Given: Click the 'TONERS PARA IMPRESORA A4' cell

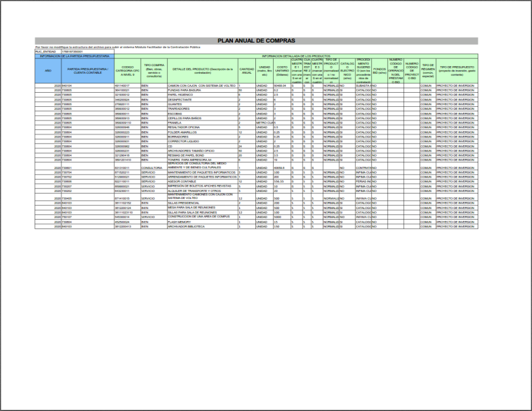Looking at the screenshot, I should (203, 159).
